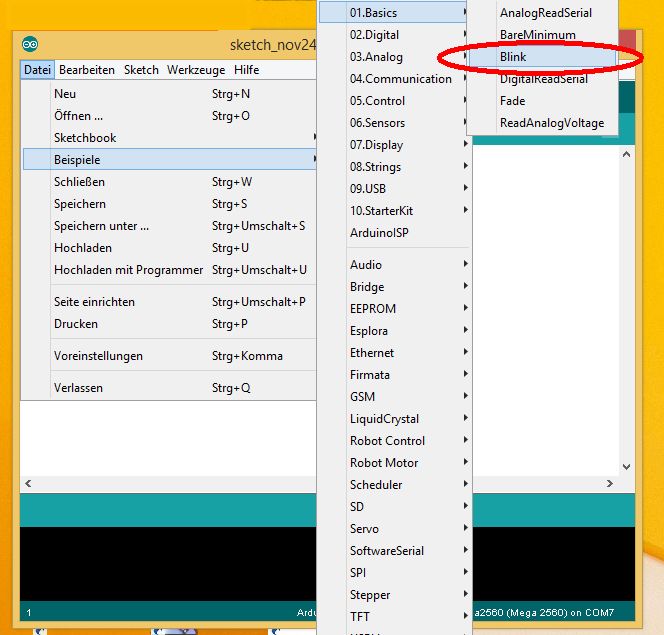664x635 pixels.
Task: Expand GSM library examples
Action: [395, 397]
